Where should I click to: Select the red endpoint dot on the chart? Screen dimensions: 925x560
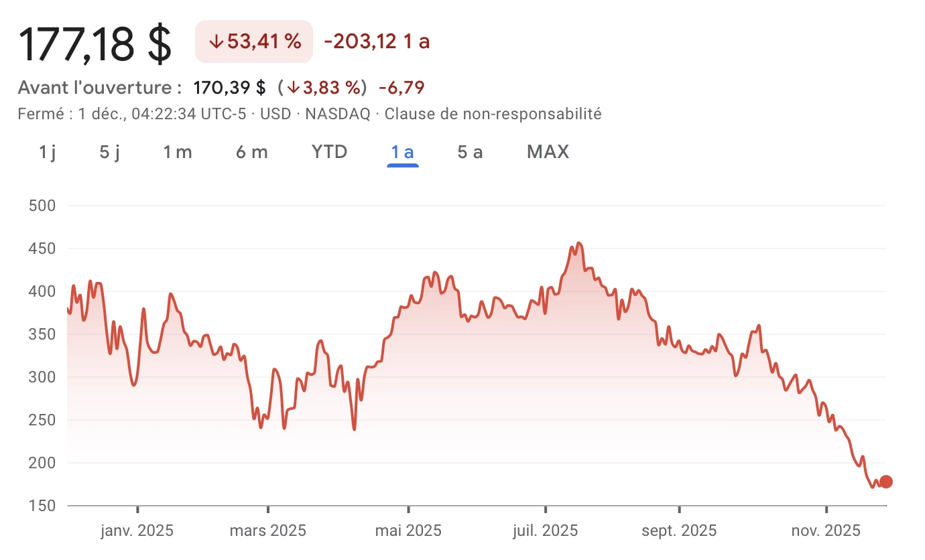(886, 482)
